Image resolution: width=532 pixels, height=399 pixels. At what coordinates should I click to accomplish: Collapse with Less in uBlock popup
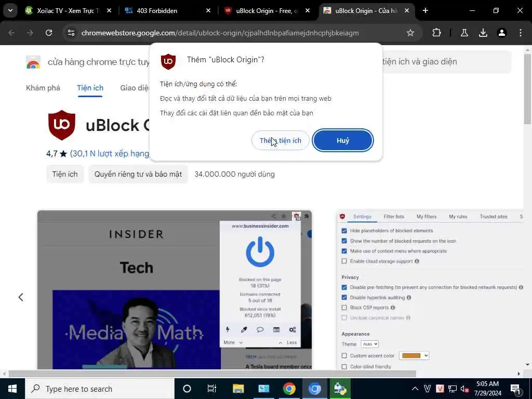click(288, 342)
